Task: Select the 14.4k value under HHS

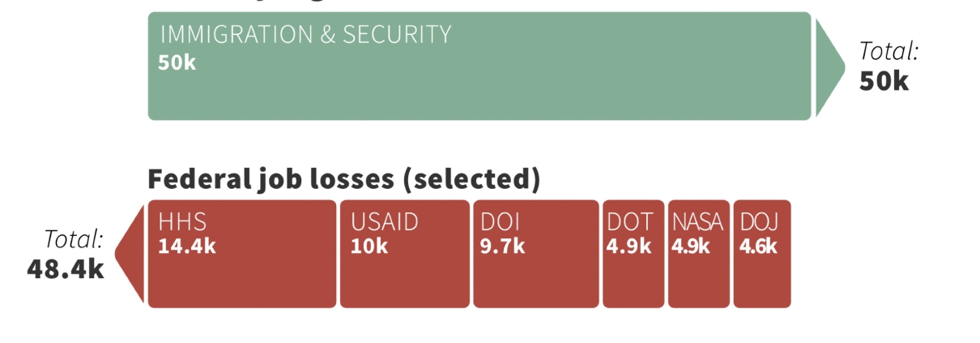Action: click(x=187, y=247)
